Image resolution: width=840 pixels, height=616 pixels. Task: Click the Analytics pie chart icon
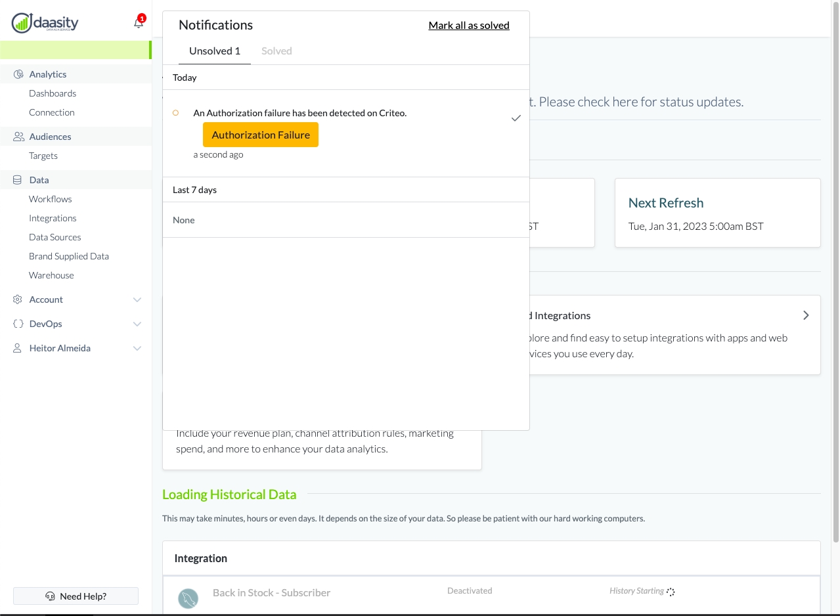click(x=18, y=74)
